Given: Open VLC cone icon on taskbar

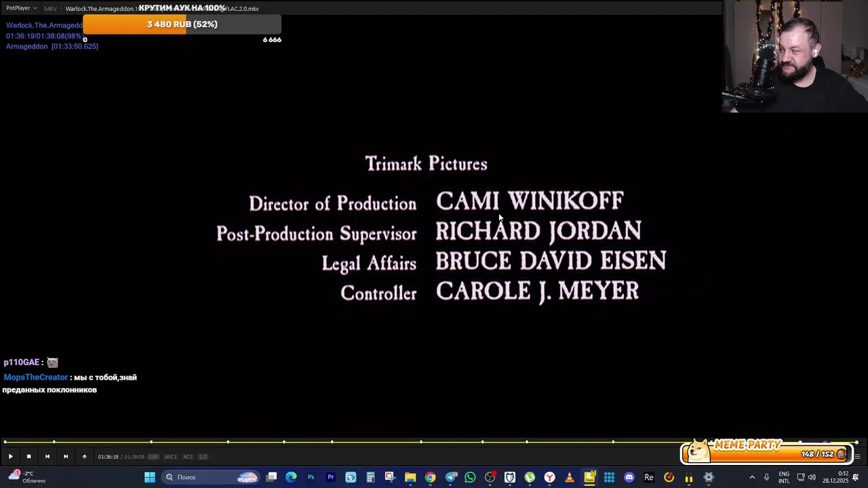Looking at the screenshot, I should (570, 477).
